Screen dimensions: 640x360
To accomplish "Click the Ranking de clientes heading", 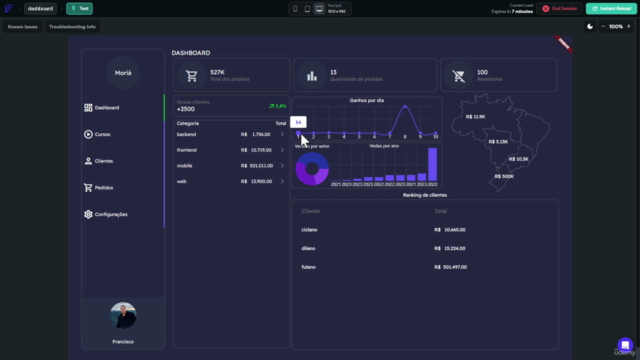I will tap(424, 195).
